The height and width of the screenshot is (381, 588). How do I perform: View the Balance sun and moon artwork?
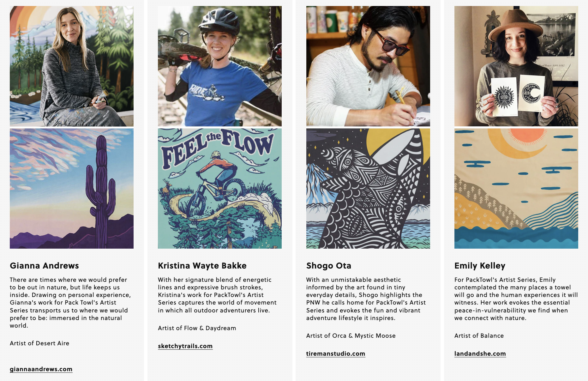coord(516,189)
